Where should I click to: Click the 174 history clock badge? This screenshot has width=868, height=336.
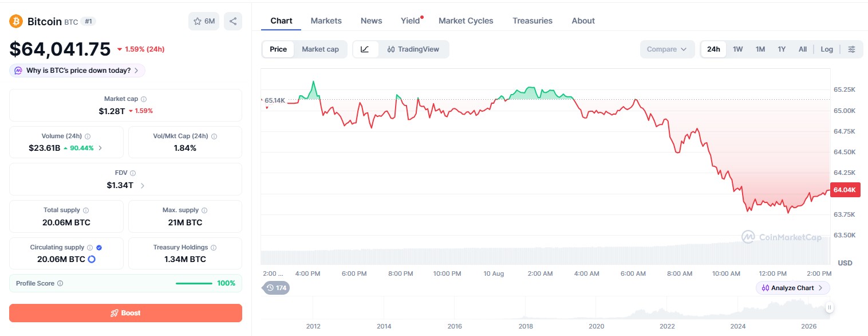coord(276,288)
